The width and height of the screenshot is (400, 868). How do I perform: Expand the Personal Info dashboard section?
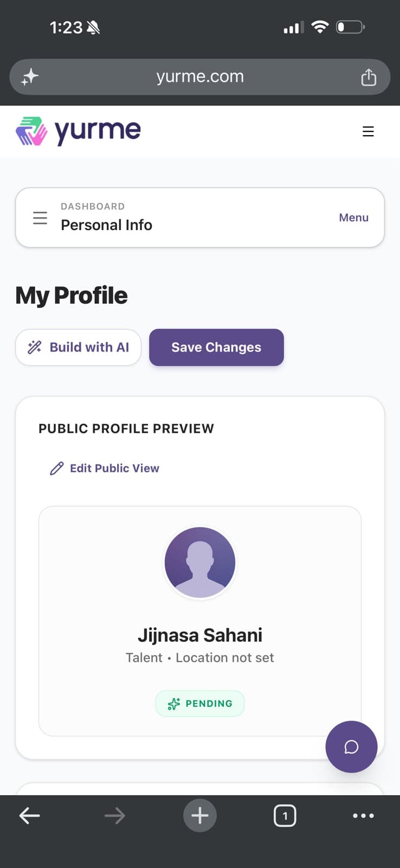coord(200,218)
